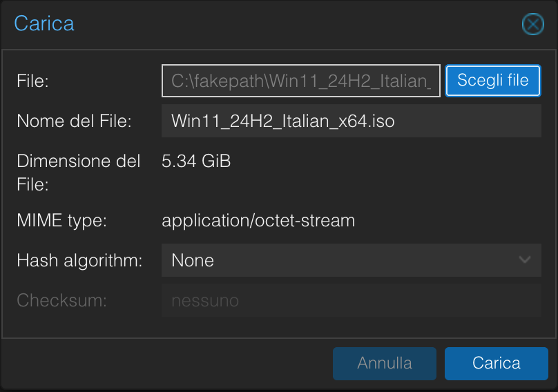558x392 pixels.
Task: Select the Hash algorithm field showing None
Action: coord(352,260)
